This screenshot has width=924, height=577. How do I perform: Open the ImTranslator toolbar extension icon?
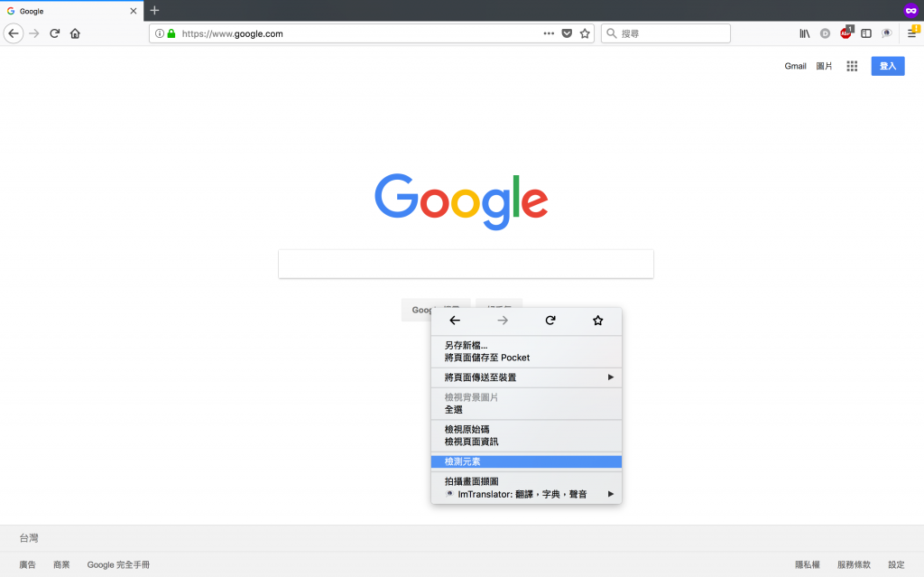click(x=886, y=33)
